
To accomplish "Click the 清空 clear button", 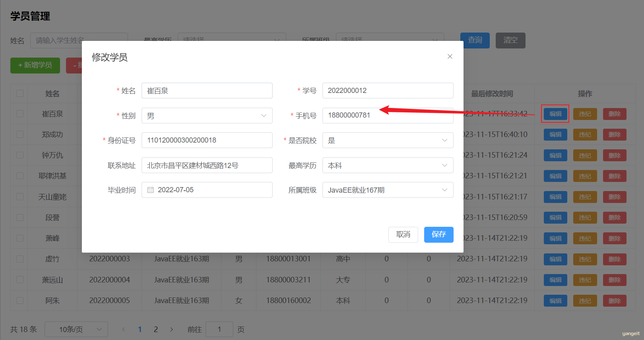I will click(510, 40).
